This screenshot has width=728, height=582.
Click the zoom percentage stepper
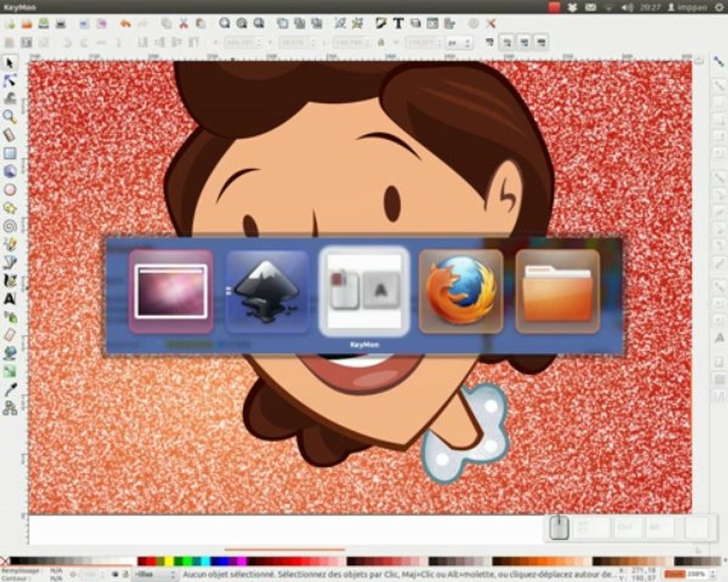[x=713, y=574]
